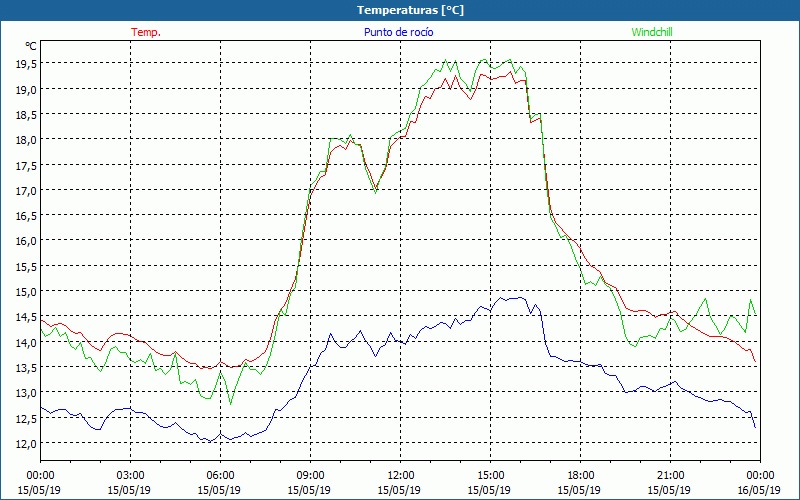Click the 14,5 y-axis value
The image size is (800, 500).
coord(27,317)
